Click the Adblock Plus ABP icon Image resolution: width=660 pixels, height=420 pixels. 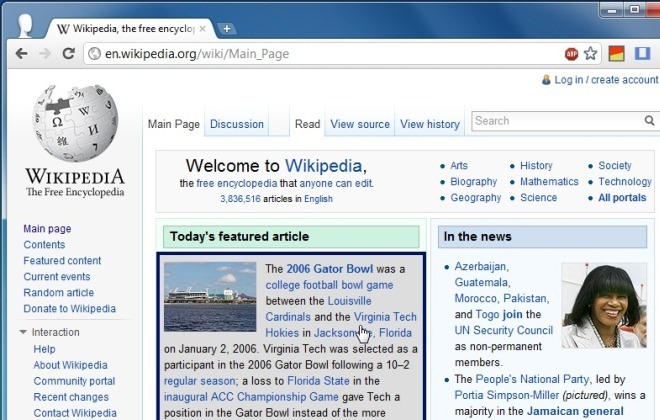[571, 53]
